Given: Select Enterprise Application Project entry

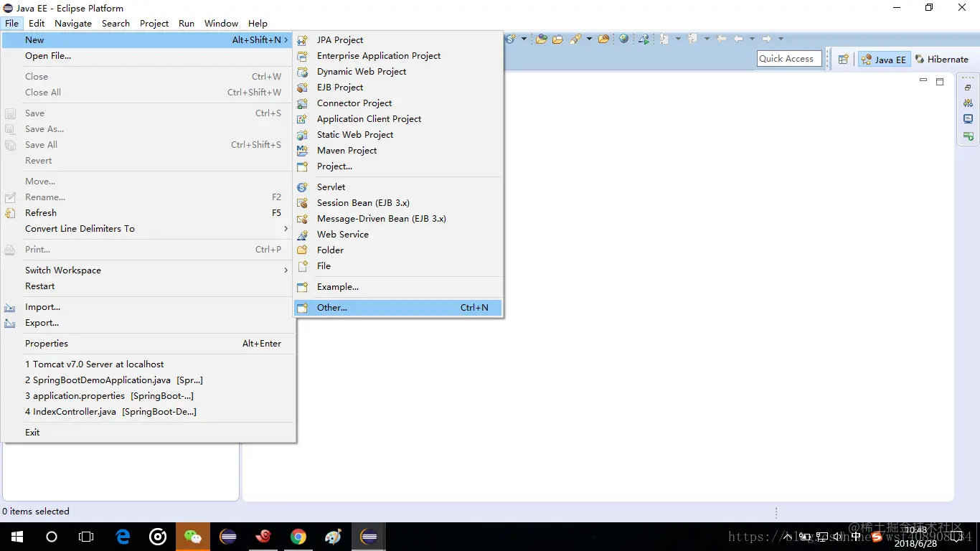Looking at the screenshot, I should coord(398,56).
